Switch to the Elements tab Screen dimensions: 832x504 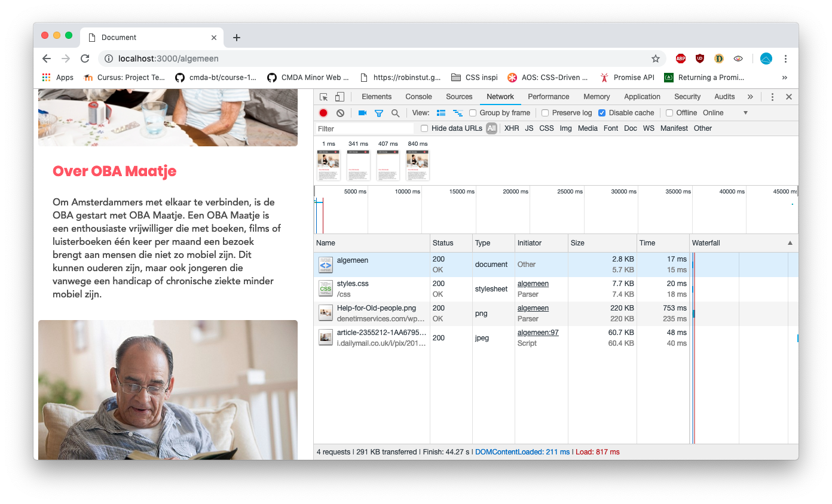[377, 97]
